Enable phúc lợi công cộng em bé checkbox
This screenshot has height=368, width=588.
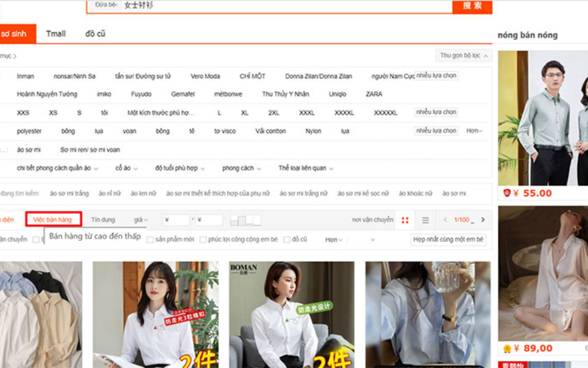click(203, 240)
